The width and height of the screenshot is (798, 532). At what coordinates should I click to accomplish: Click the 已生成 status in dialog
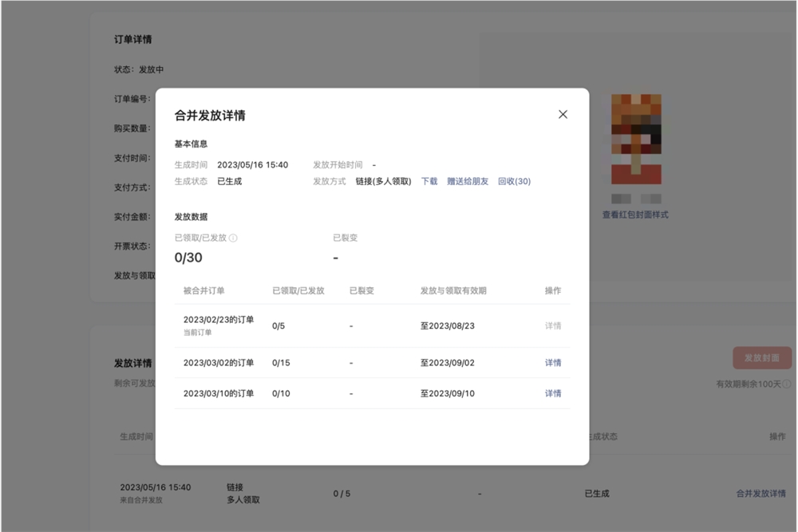[x=230, y=182]
